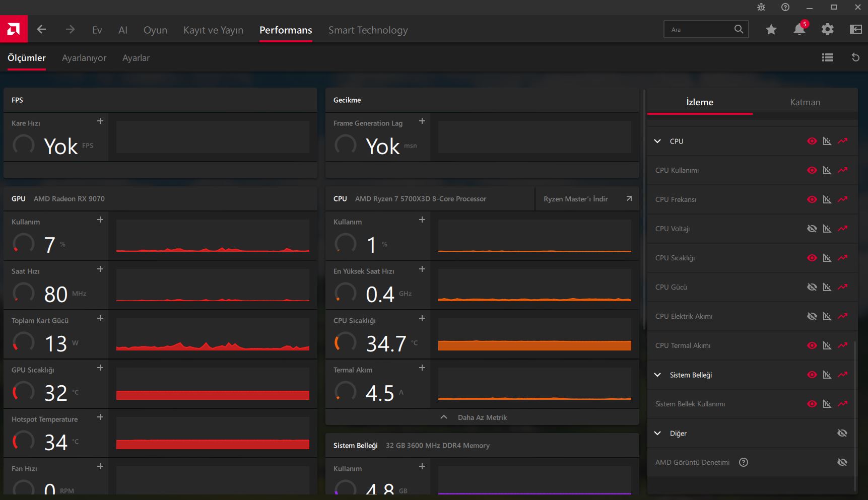The height and width of the screenshot is (500, 868).
Task: Click plus on En Yüksek Saat Hızı
Action: coord(422,269)
